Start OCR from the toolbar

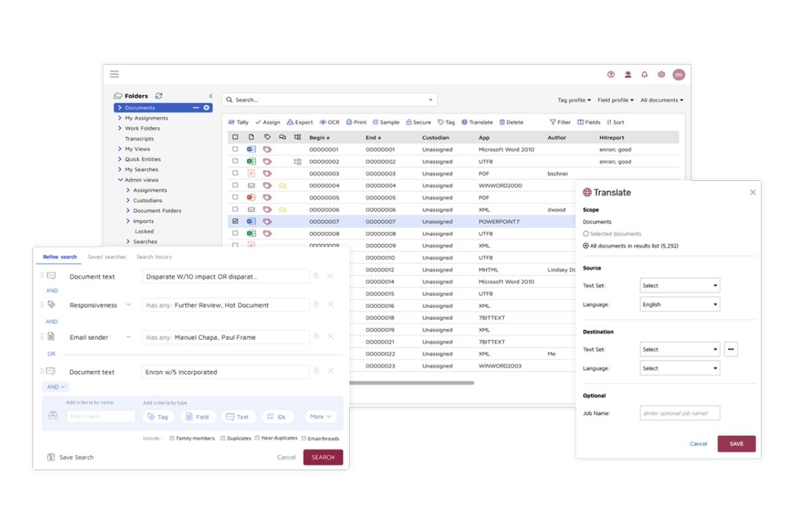(x=329, y=122)
